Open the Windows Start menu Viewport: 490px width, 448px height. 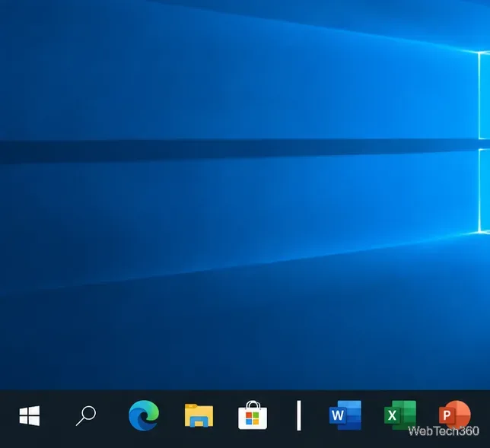pyautogui.click(x=30, y=415)
